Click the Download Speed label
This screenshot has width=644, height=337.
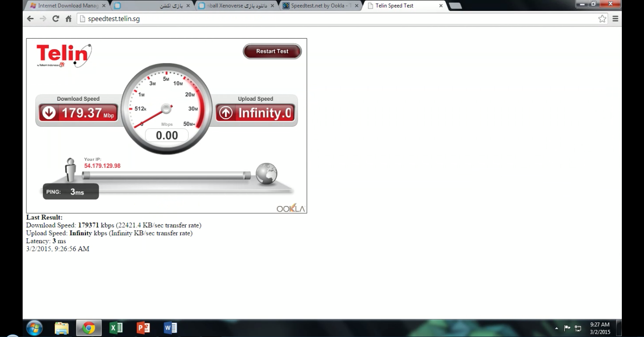pyautogui.click(x=78, y=99)
